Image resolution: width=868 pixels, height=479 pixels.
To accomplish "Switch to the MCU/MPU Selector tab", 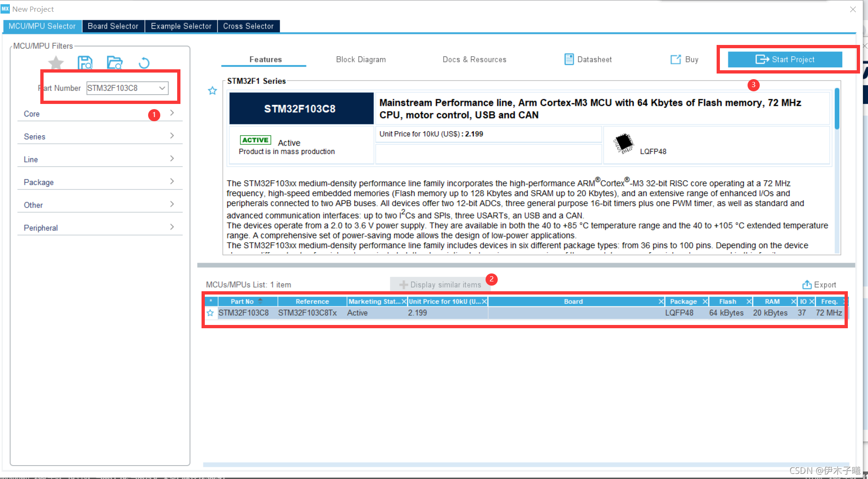I will [42, 26].
